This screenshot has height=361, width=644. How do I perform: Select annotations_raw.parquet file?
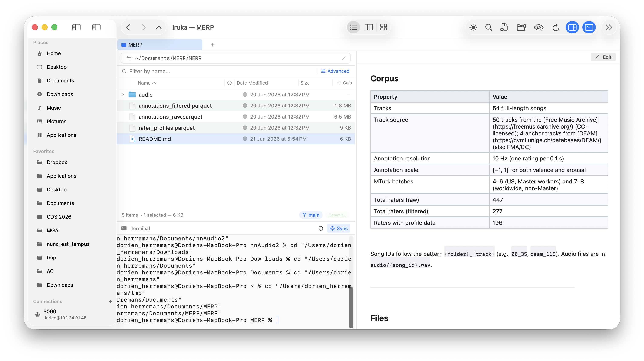pyautogui.click(x=235, y=117)
